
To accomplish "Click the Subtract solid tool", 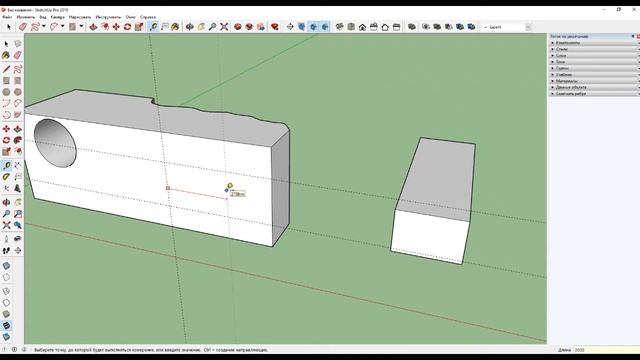I will (x=449, y=27).
